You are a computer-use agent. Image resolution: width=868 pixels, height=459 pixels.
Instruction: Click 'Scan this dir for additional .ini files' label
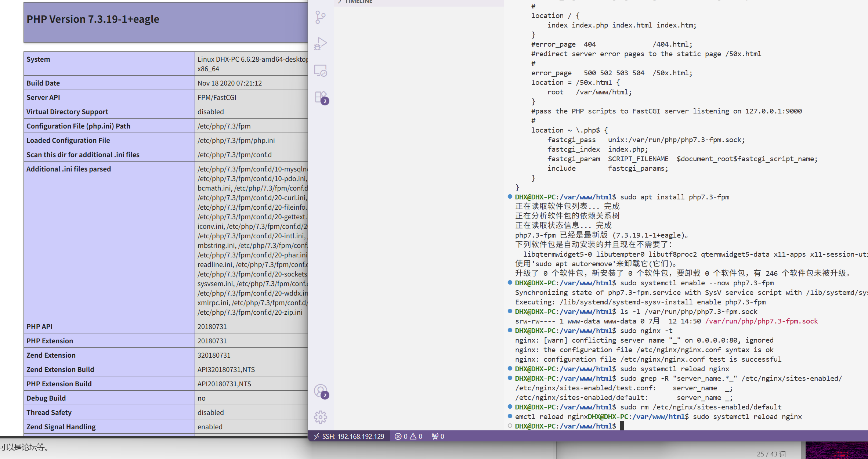pos(83,155)
